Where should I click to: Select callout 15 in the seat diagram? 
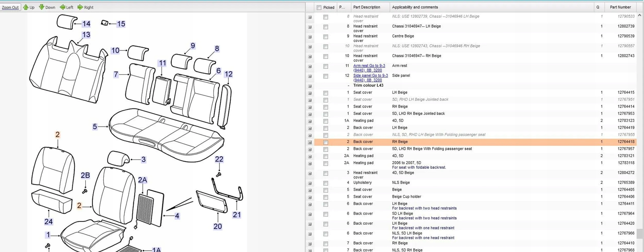point(121,24)
